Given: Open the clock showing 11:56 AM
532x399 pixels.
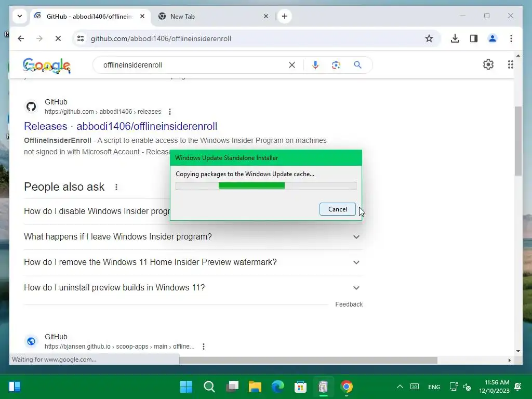Looking at the screenshot, I should (495, 387).
